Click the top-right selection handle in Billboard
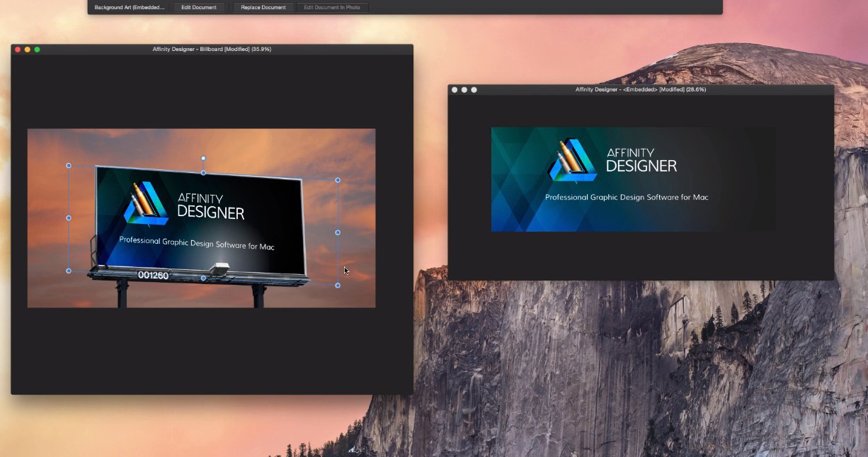Image resolution: width=868 pixels, height=457 pixels. click(x=338, y=180)
